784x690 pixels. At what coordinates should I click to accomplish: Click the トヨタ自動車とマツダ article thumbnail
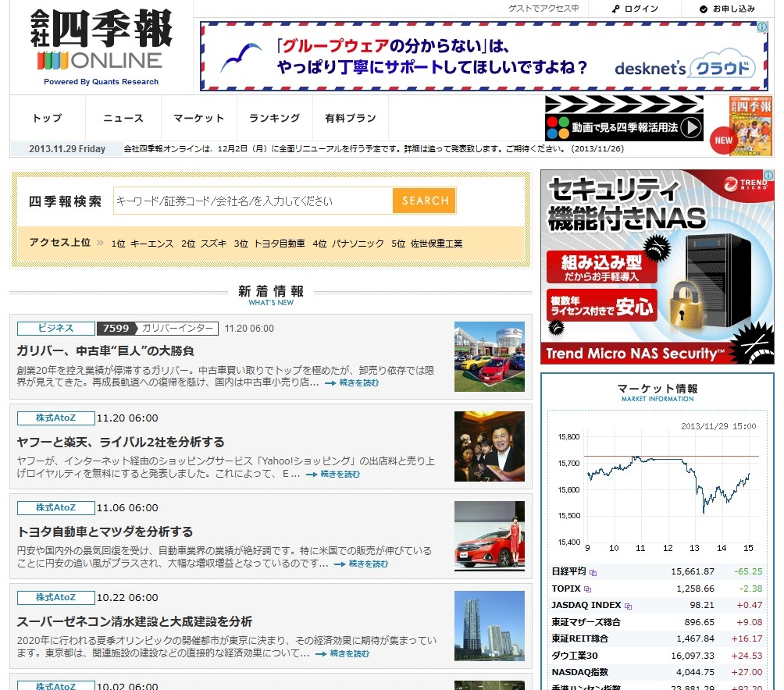click(x=490, y=535)
